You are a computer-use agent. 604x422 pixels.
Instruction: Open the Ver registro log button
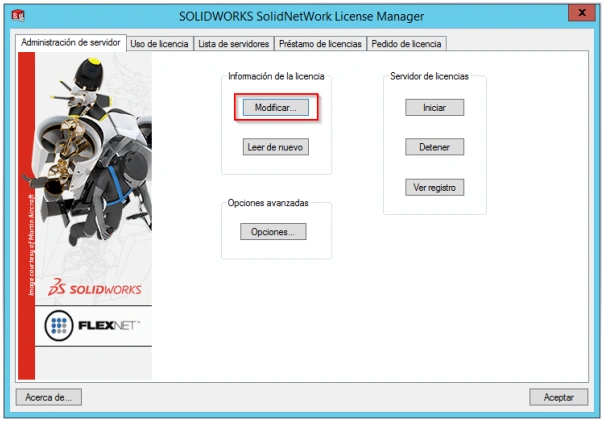pos(435,188)
